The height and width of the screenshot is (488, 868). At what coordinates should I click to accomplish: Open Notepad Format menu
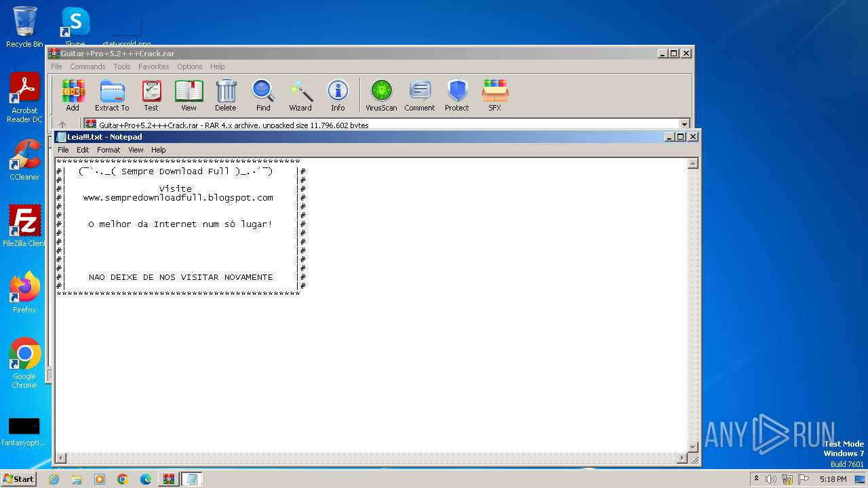pos(108,150)
